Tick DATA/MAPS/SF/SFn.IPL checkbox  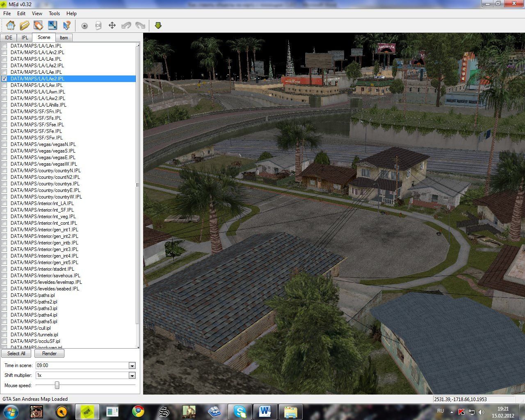click(x=5, y=112)
